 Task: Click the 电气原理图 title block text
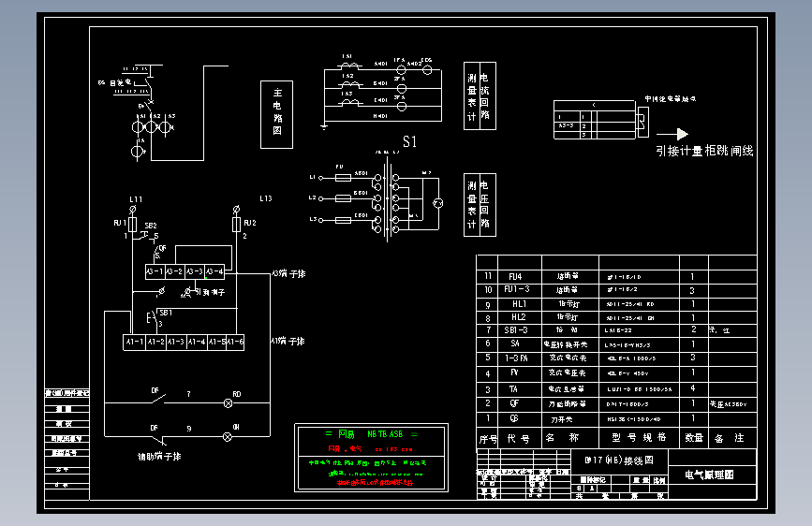point(709,475)
